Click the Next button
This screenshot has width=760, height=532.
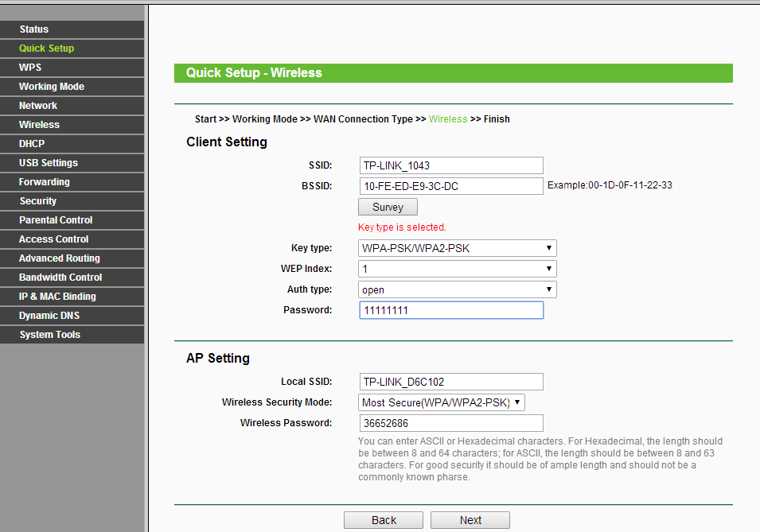[470, 520]
